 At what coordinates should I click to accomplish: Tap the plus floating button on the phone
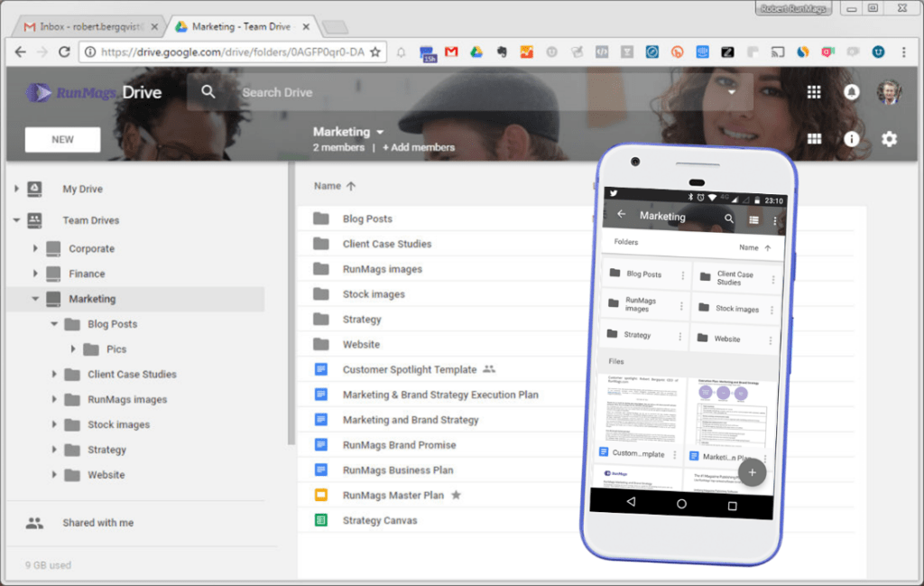pos(752,472)
